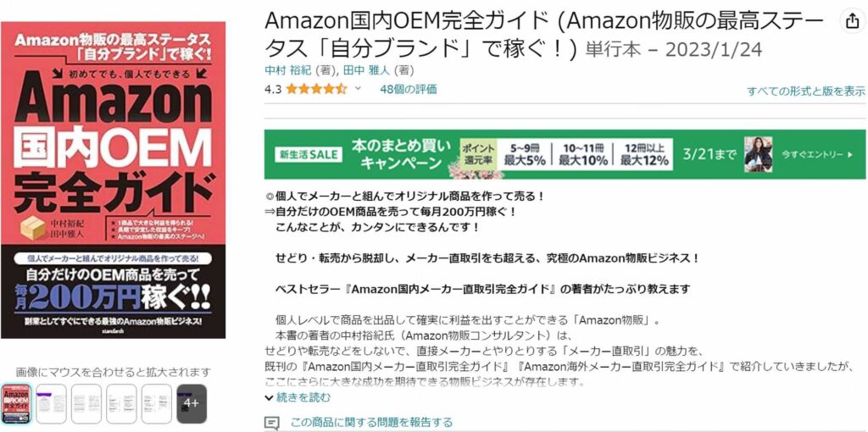Select the third preview page thumbnail
The width and height of the screenshot is (868, 432).
[x=86, y=404]
